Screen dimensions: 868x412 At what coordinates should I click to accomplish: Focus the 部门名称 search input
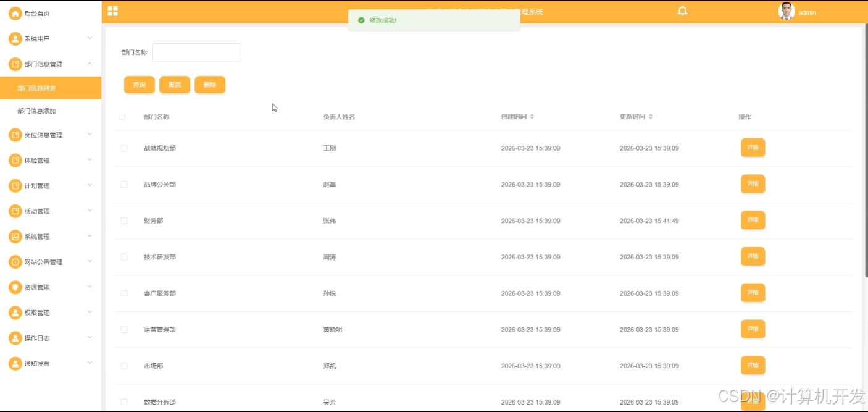[x=197, y=53]
